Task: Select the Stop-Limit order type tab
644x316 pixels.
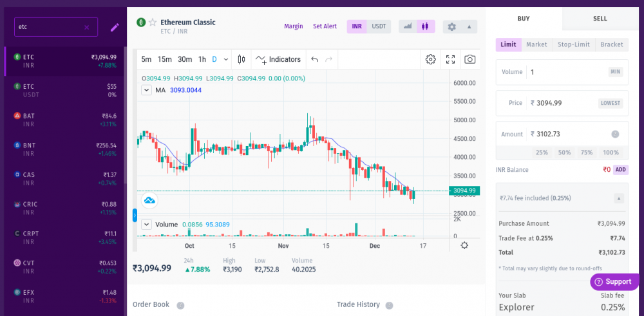Action: [x=573, y=44]
